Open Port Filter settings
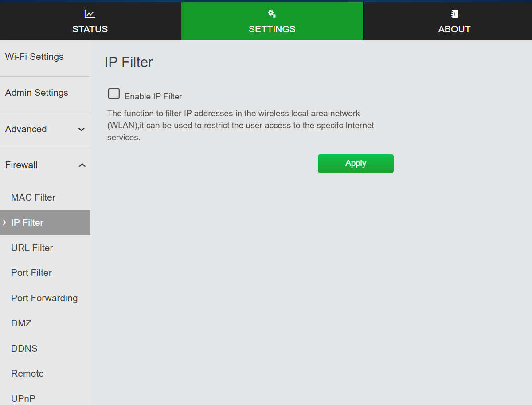Viewport: 532px width, 405px height. tap(31, 273)
